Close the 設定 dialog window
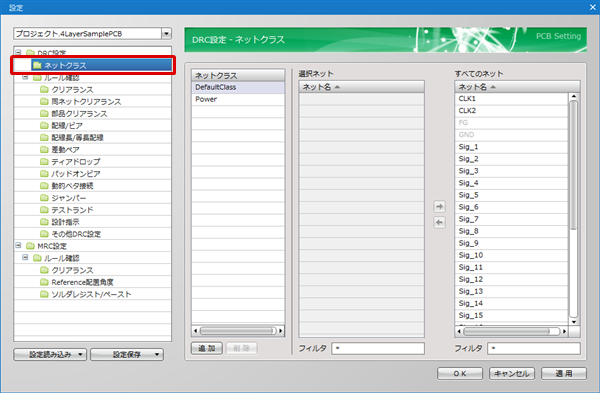The image size is (600, 393). [x=592, y=7]
